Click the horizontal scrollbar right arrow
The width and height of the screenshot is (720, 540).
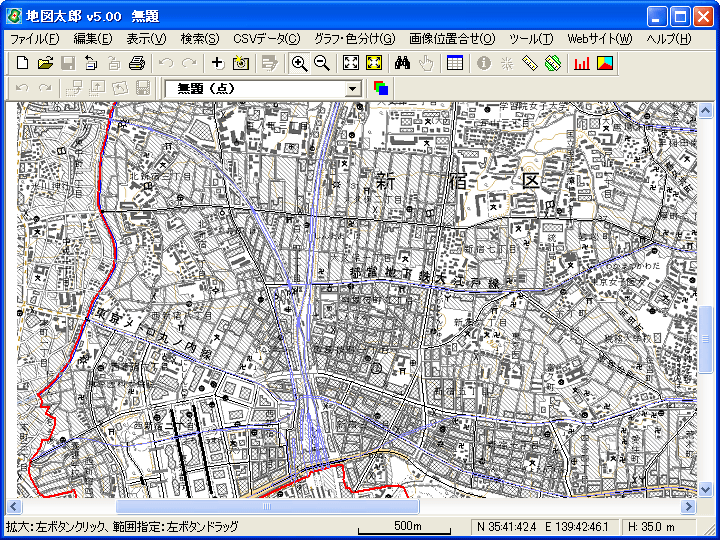coord(688,506)
